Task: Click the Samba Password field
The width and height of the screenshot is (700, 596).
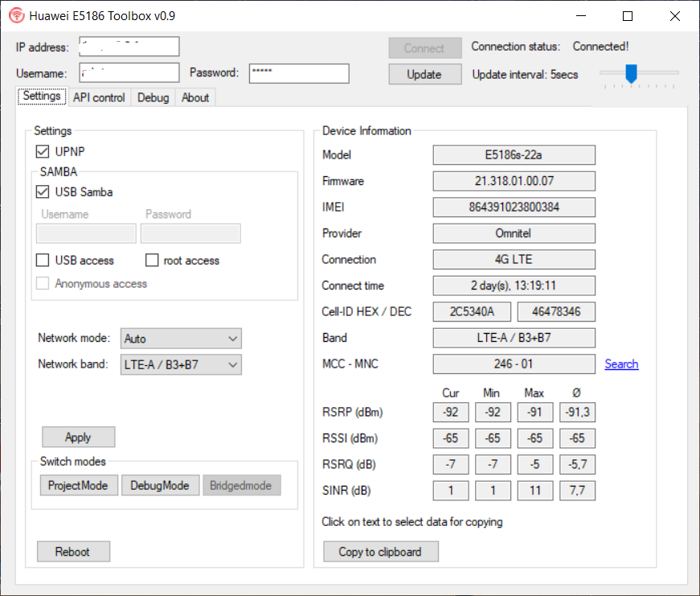Action: tap(190, 233)
